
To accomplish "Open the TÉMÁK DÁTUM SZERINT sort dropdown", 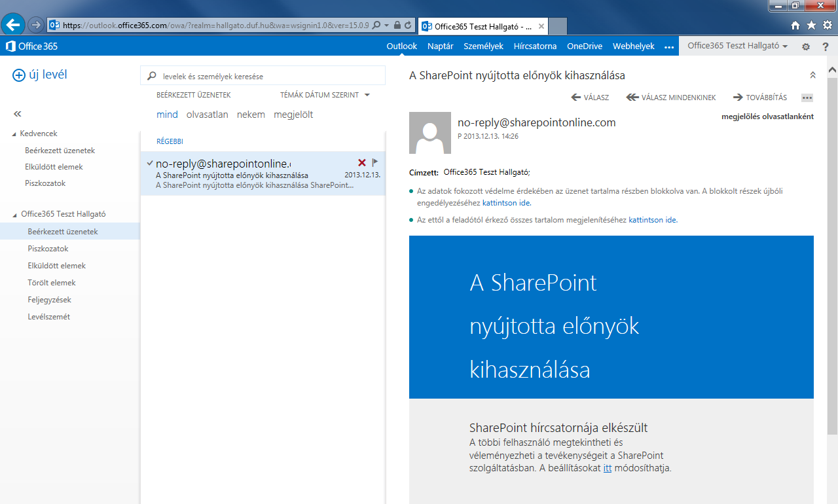I will coord(325,95).
